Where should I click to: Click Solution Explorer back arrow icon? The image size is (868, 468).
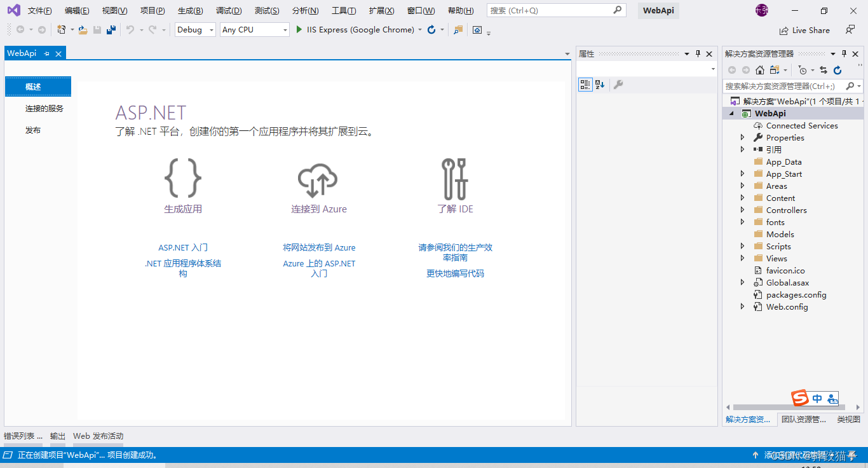tap(732, 70)
